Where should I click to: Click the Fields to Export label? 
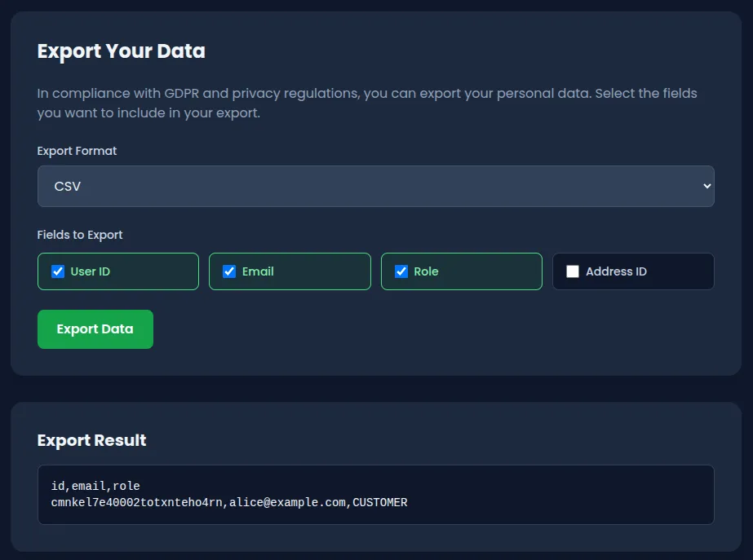[x=79, y=235]
